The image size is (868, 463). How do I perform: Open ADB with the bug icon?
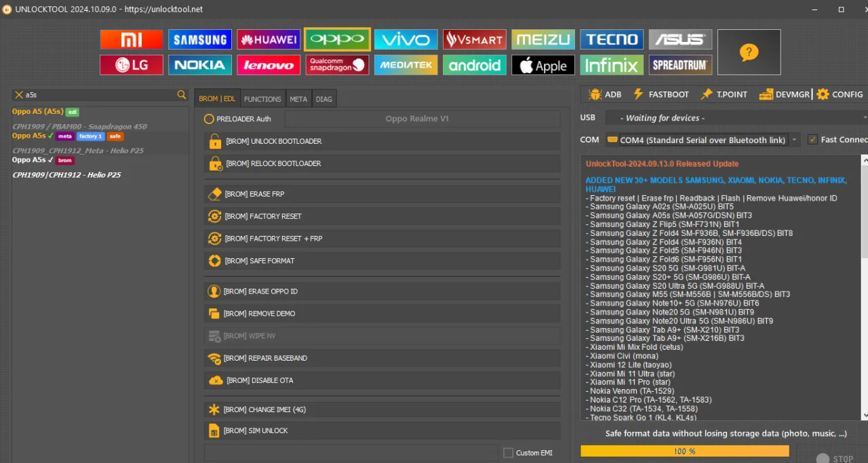605,94
